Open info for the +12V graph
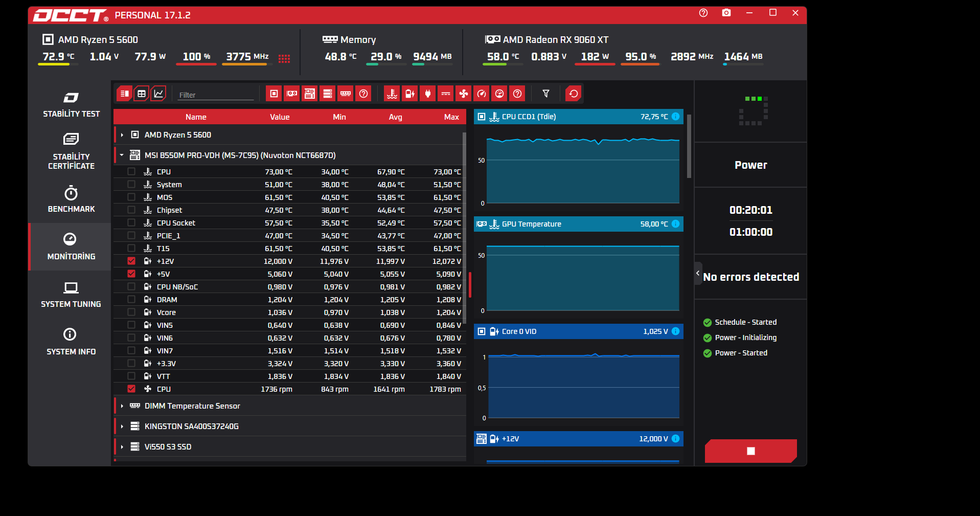The height and width of the screenshot is (516, 980). (x=675, y=439)
